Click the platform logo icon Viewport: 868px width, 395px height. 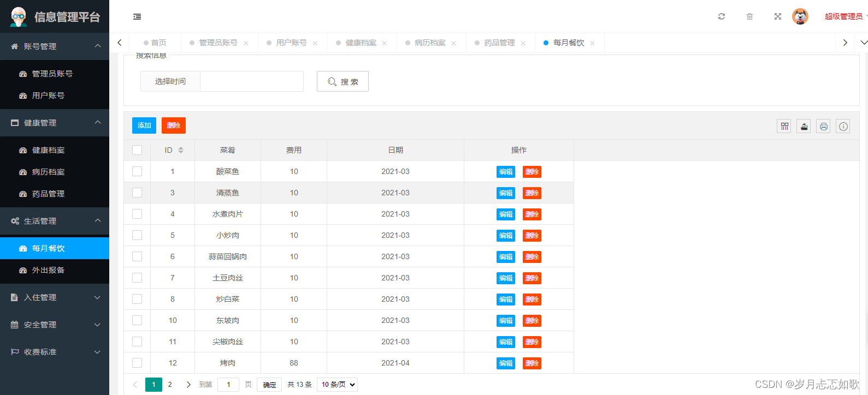tap(19, 17)
